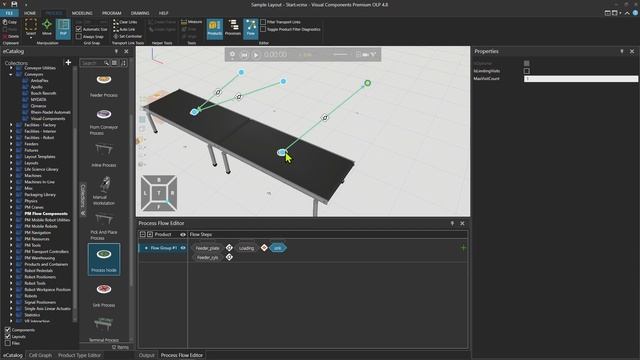
Task: Switch to the PROGRAM ribbon tab
Action: tap(112, 13)
